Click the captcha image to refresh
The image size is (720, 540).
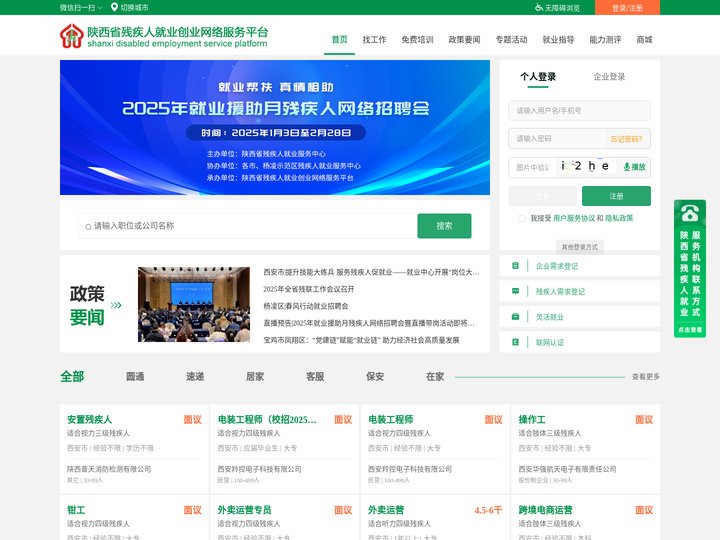click(586, 166)
